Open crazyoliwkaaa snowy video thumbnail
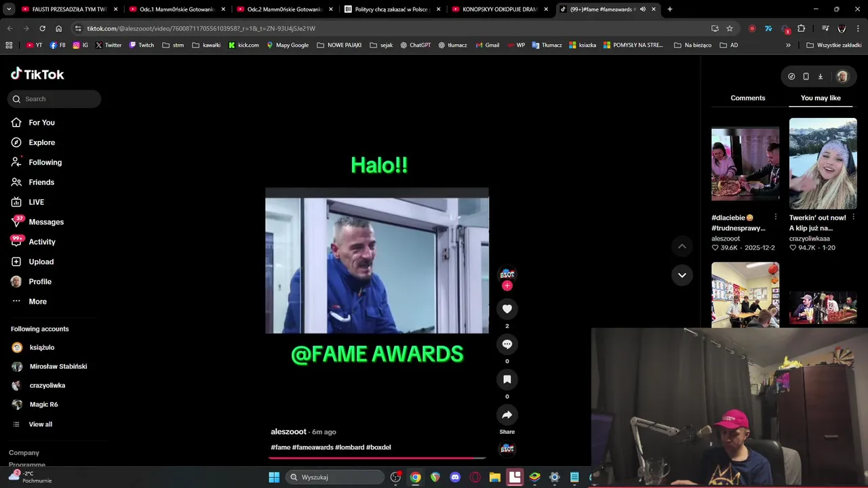The width and height of the screenshot is (868, 488). (823, 163)
